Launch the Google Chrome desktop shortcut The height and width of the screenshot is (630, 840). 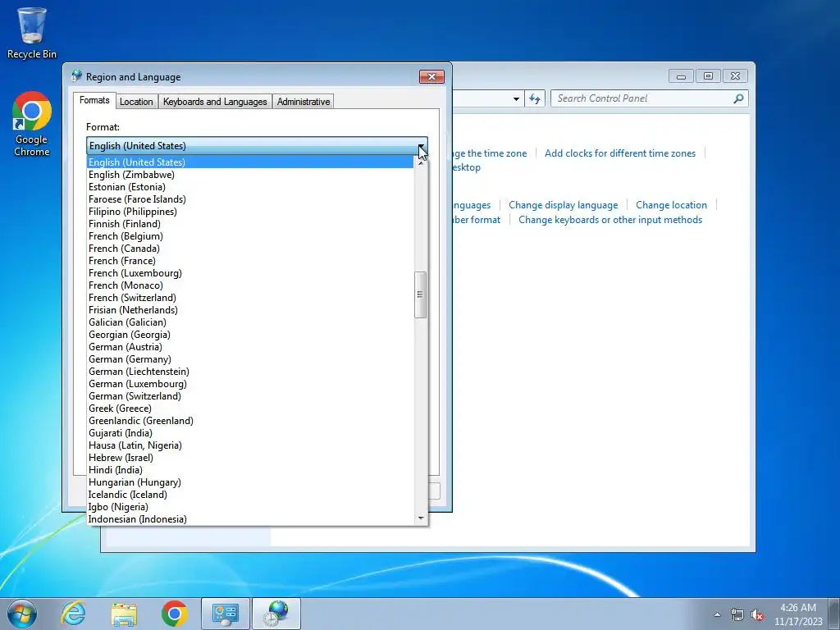32,125
